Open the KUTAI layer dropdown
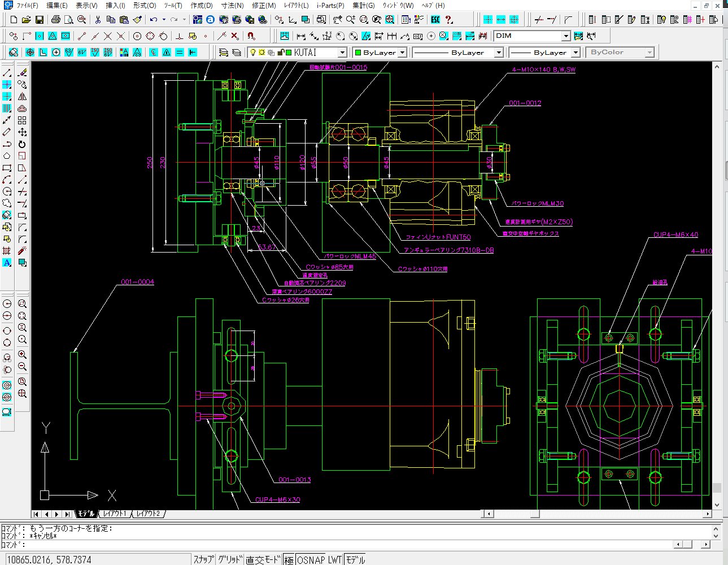 [342, 53]
